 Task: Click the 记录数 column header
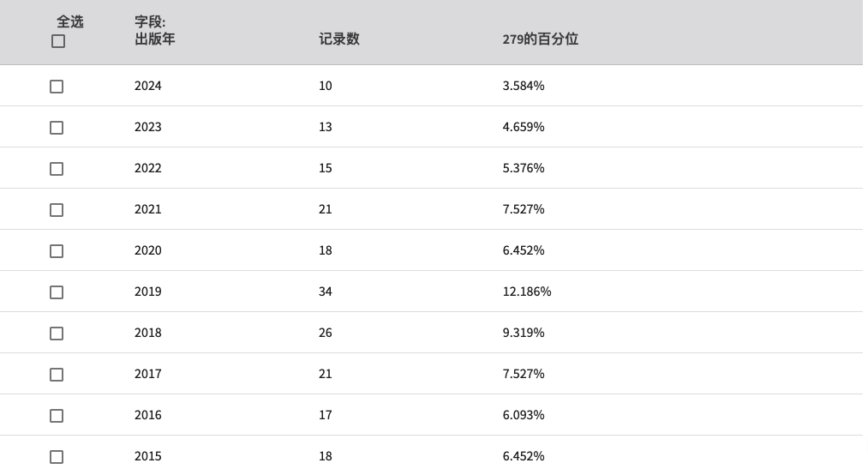(x=338, y=39)
